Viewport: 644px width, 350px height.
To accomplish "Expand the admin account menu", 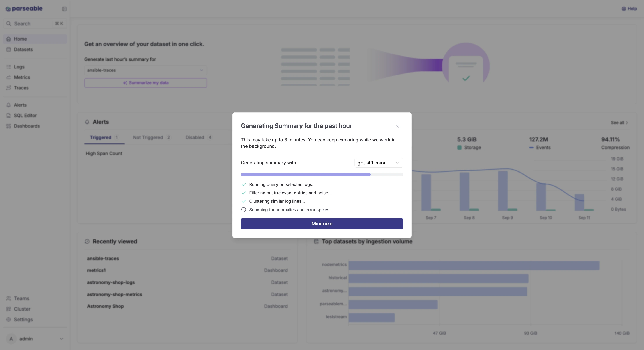I will (35, 338).
